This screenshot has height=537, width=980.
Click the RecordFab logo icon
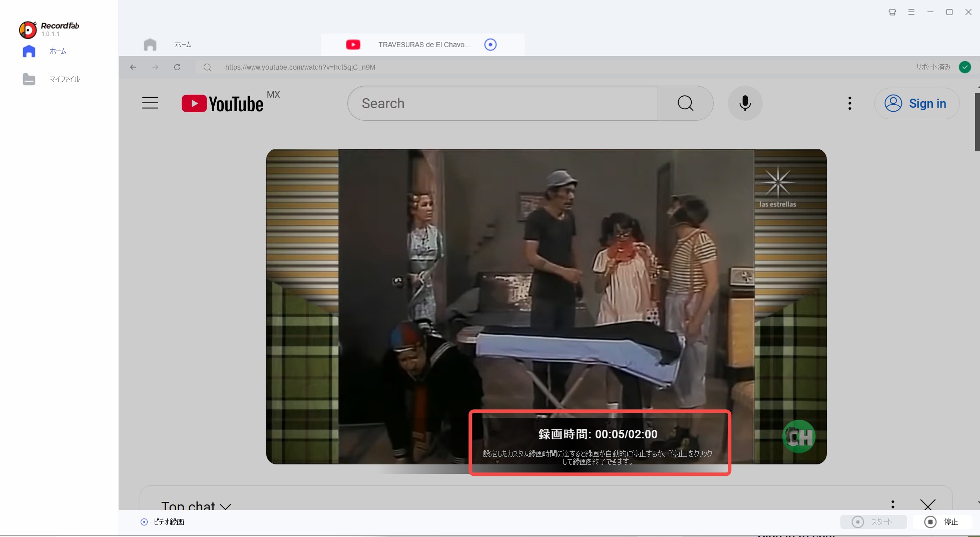click(28, 30)
